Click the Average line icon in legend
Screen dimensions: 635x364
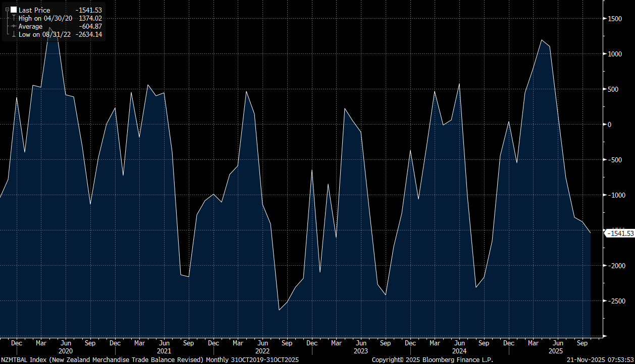tap(14, 26)
